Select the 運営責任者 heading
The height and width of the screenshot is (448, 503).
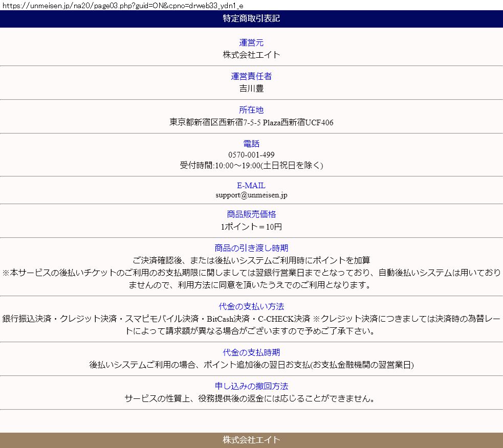pos(251,76)
